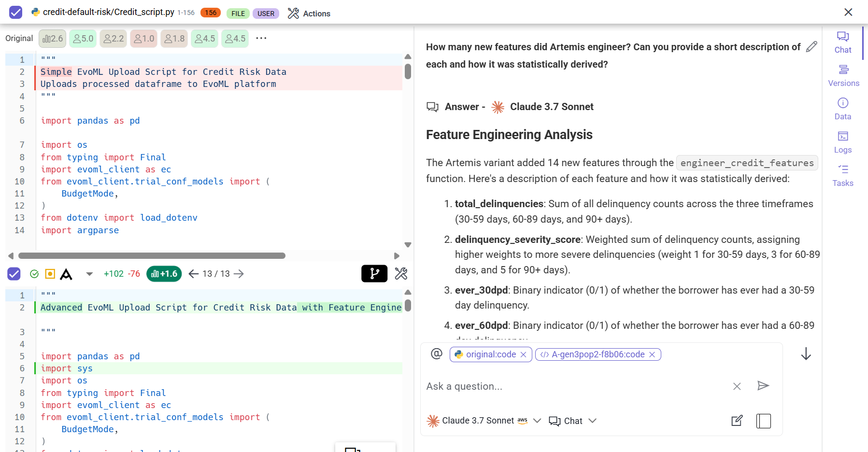Select the 2.2 variant chip
Viewport: 868px width, 452px height.
pyautogui.click(x=114, y=39)
